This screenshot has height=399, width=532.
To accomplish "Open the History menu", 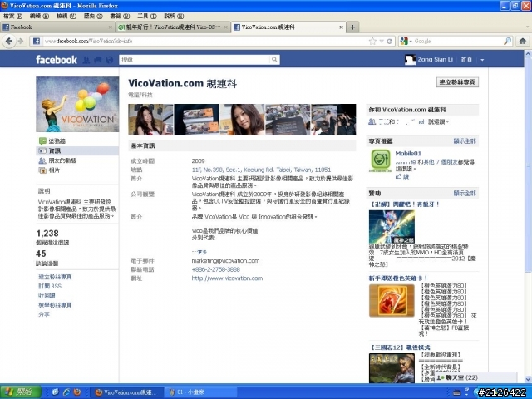I will click(x=93, y=16).
